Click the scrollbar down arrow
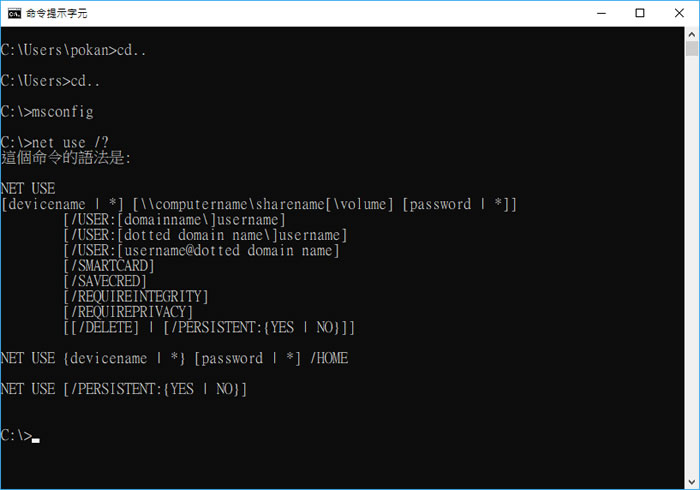Viewport: 700px width, 490px height. [x=692, y=482]
